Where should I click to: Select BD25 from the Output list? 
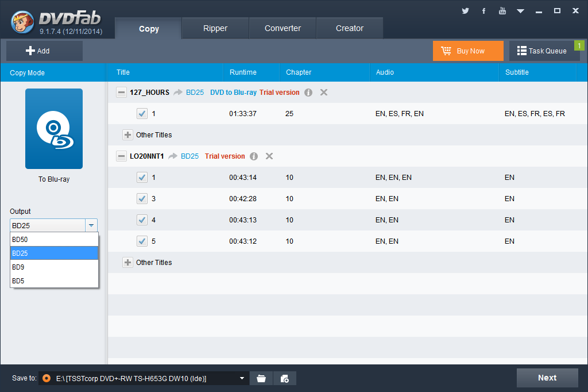click(x=54, y=253)
